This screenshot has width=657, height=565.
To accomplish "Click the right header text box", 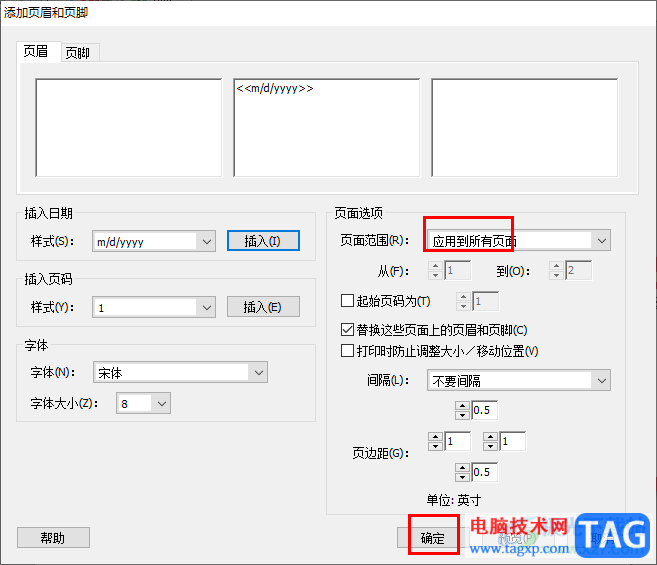I will coord(525,127).
